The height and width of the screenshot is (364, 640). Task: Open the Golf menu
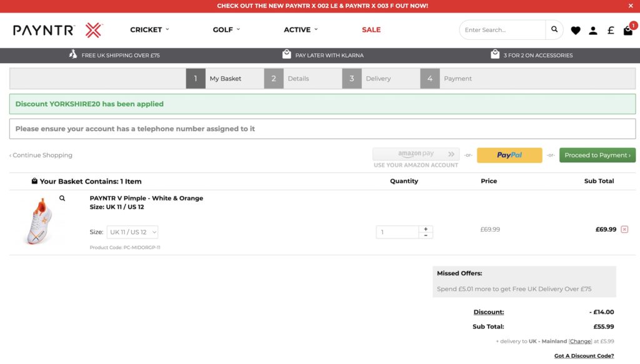tap(226, 30)
